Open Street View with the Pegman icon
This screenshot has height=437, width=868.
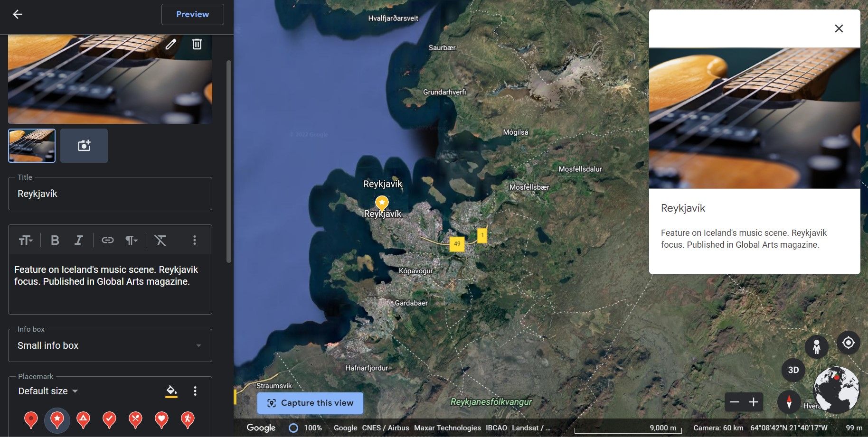pyautogui.click(x=816, y=347)
